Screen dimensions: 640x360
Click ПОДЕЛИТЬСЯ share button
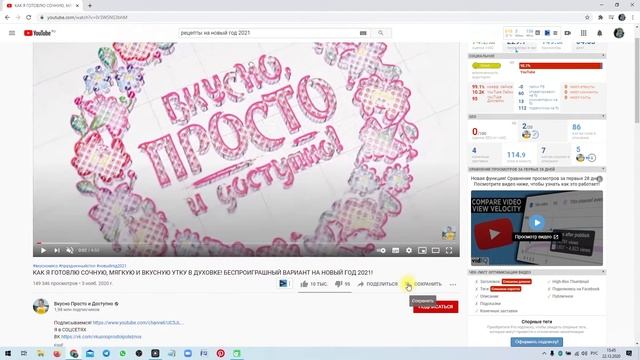(378, 284)
